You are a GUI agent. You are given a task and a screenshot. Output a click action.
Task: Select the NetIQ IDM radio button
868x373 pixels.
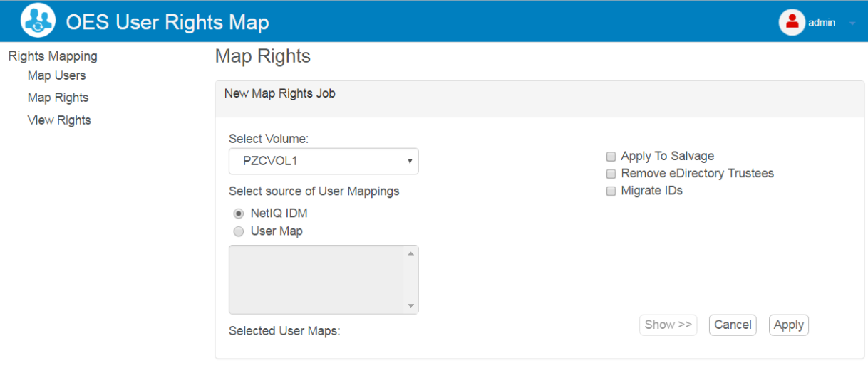pos(239,214)
